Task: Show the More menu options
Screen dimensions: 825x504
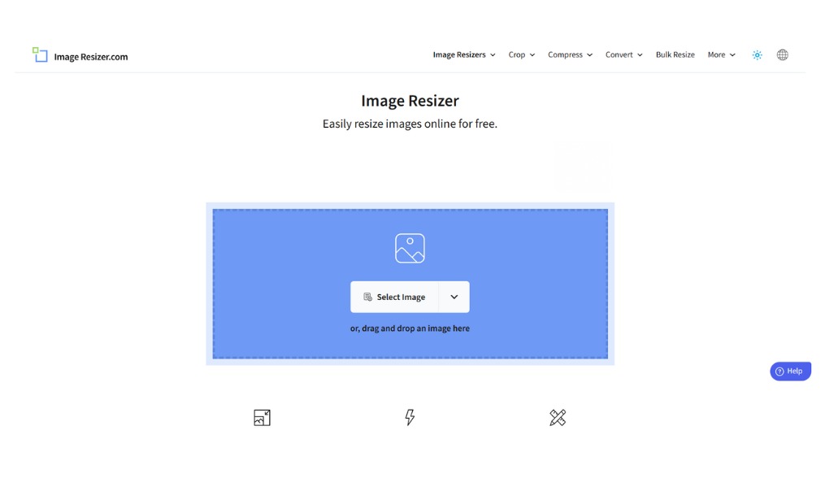Action: tap(721, 55)
